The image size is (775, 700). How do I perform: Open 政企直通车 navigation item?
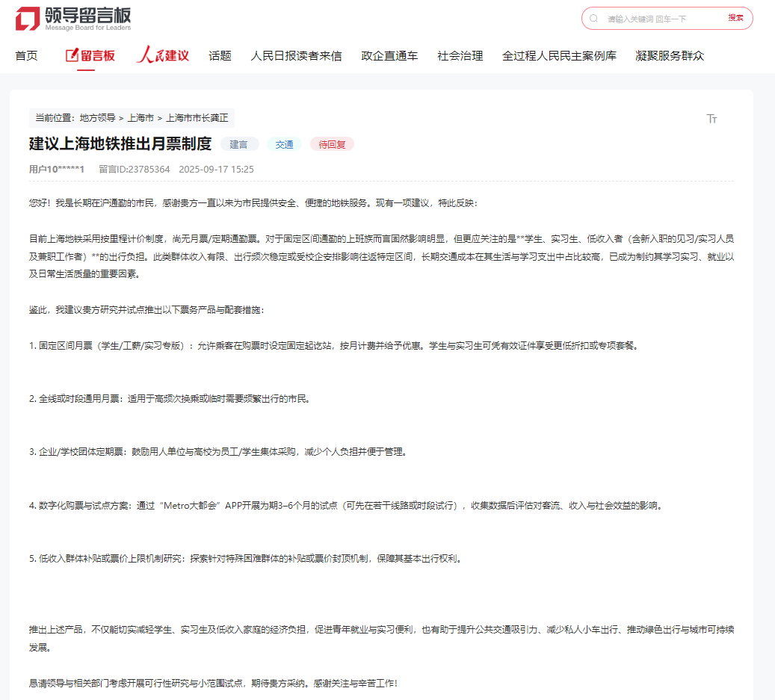[389, 55]
